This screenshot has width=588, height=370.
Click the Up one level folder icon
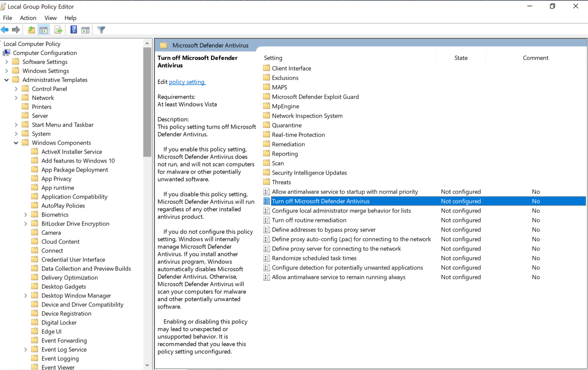[x=31, y=30]
